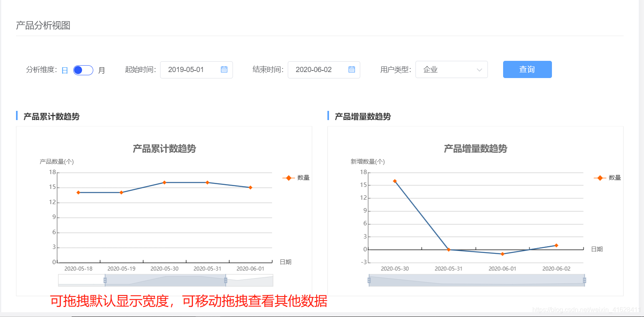Click 2020-06-02 data point in increment chart
644x317 pixels.
tap(556, 245)
